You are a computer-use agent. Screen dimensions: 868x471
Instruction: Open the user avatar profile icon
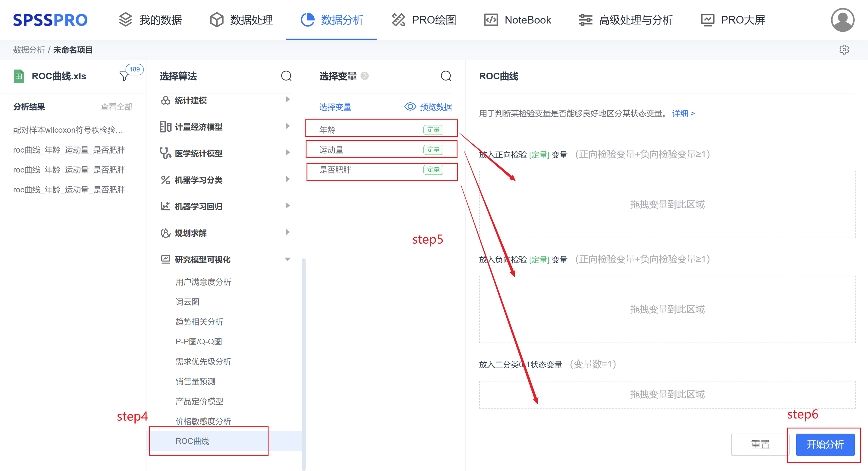tap(842, 20)
